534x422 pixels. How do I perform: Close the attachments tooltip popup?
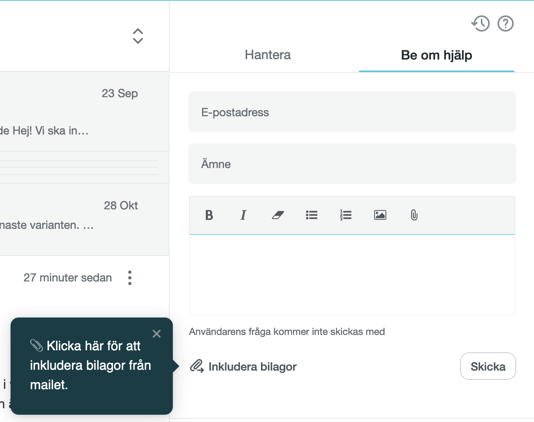[156, 334]
